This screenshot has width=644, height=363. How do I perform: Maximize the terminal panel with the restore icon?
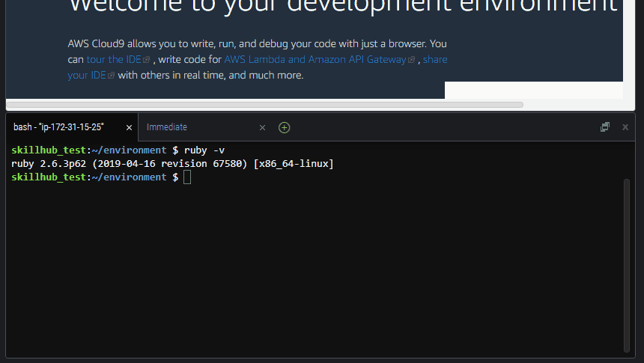(x=604, y=127)
